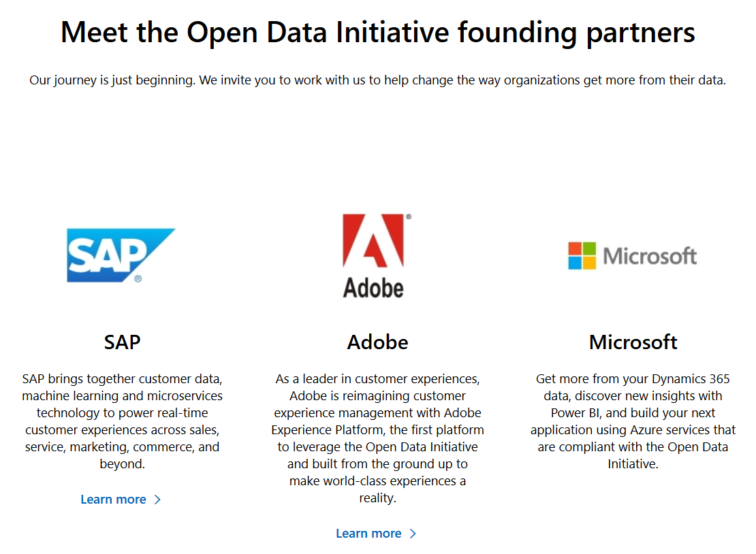Click the Adobe partner heading
756x554 pixels.
click(x=377, y=342)
